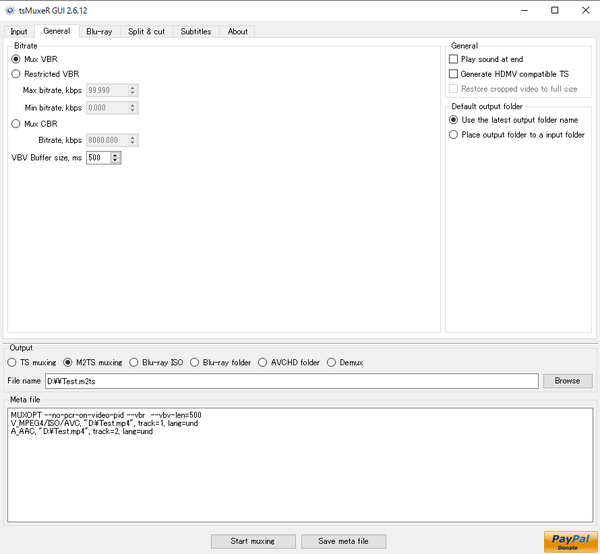Screen dimensions: 600x554
Task: Decrease VBV Buffer size with the down arrow
Action: click(115, 160)
